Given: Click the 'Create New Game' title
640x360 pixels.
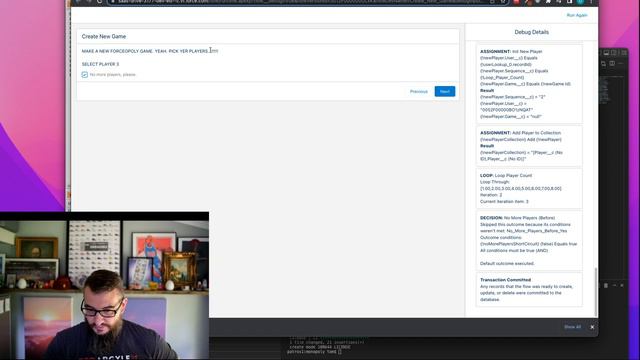Looking at the screenshot, I should (104, 36).
